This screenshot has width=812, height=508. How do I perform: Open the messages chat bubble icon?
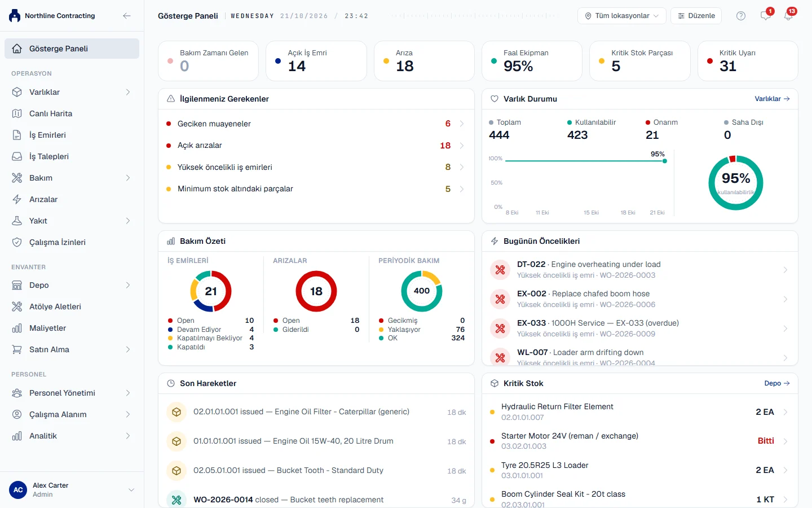click(765, 16)
